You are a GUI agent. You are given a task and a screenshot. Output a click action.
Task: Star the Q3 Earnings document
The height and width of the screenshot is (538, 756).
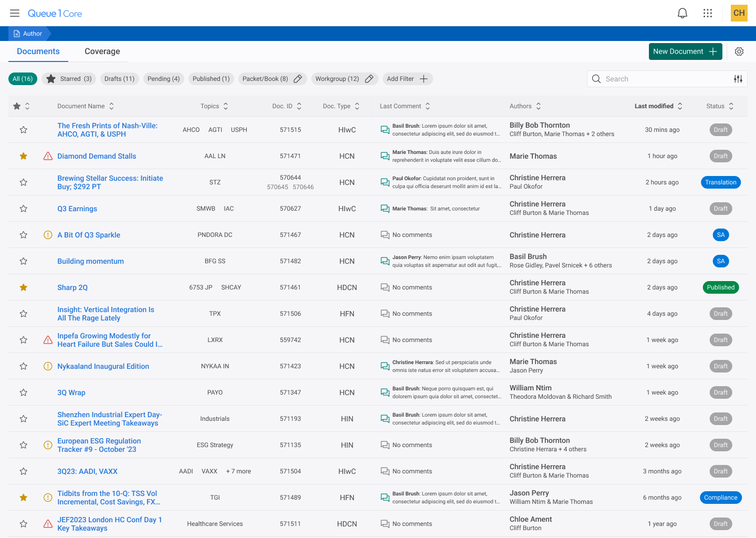24,209
